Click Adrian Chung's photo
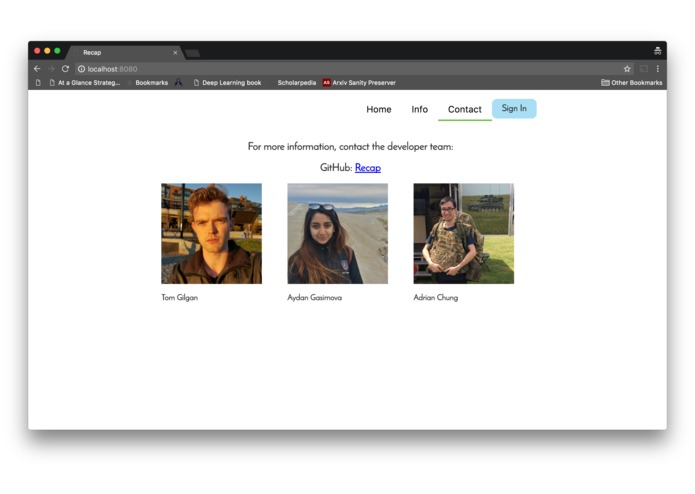Viewport: 695px width, 494px height. click(x=464, y=233)
